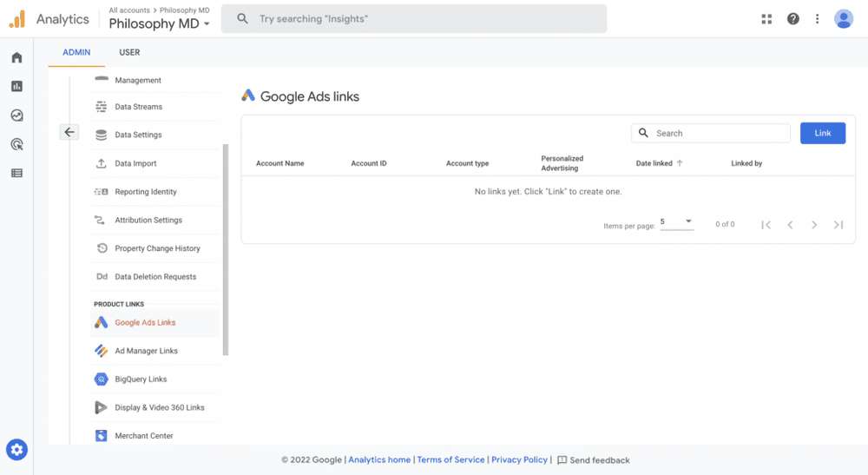Select Attribution Settings menu item

(x=155, y=220)
